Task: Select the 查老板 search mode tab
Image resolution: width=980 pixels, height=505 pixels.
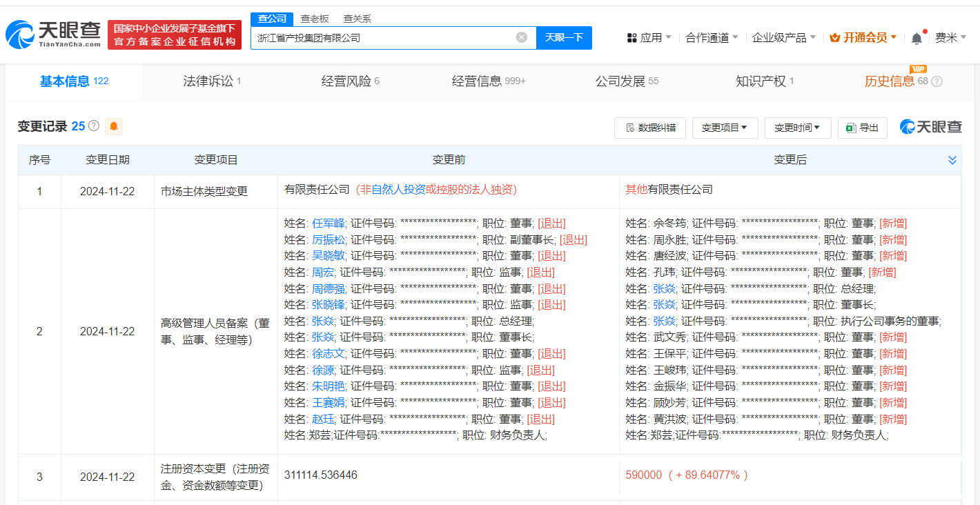Action: click(x=315, y=19)
